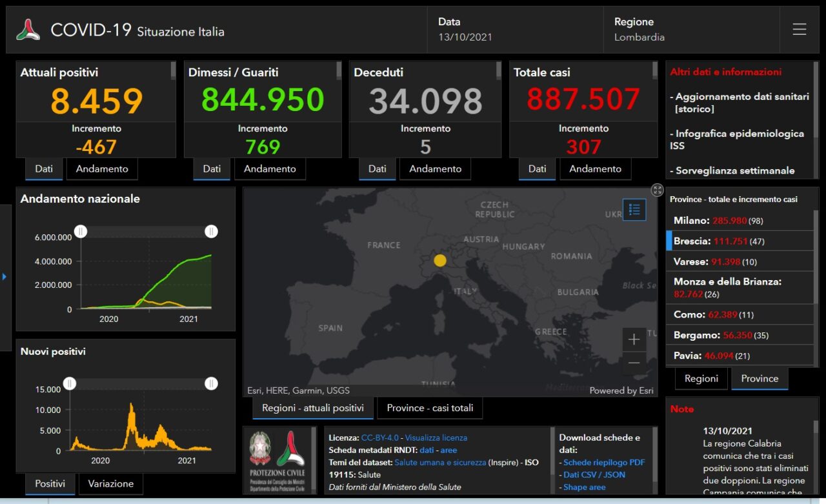Image resolution: width=826 pixels, height=504 pixels.
Task: Show Province - casi totali map layer
Action: pos(430,408)
